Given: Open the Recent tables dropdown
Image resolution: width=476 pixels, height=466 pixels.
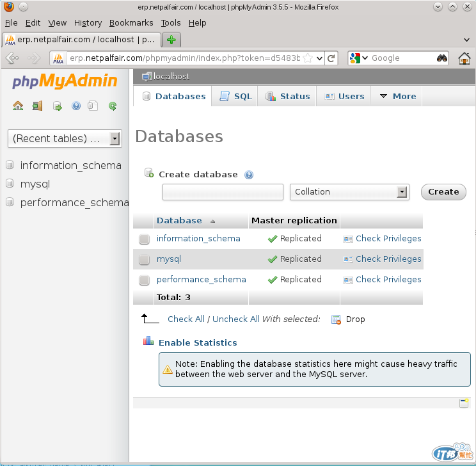Looking at the screenshot, I should (x=65, y=139).
